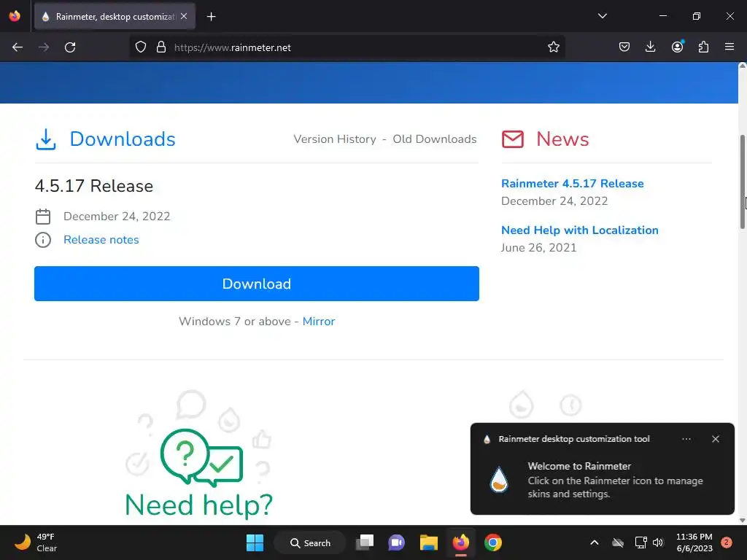The height and width of the screenshot is (560, 747).
Task: Open the clock and date flyout
Action: pyautogui.click(x=694, y=542)
